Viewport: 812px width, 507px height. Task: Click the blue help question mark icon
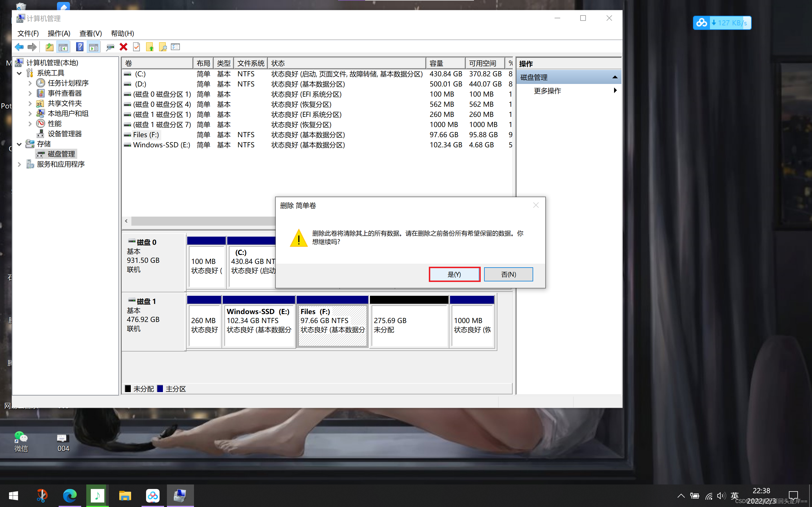pyautogui.click(x=80, y=47)
